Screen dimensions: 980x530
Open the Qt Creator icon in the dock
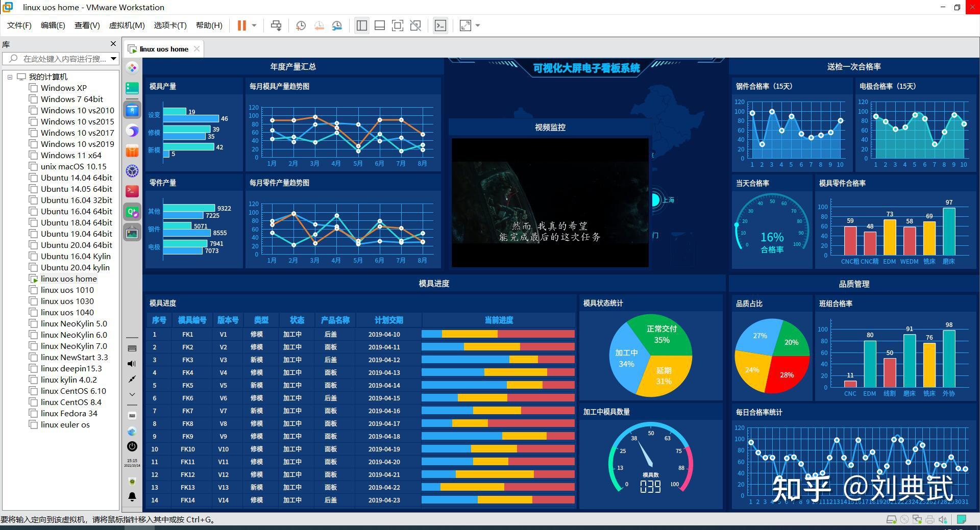coord(132,212)
